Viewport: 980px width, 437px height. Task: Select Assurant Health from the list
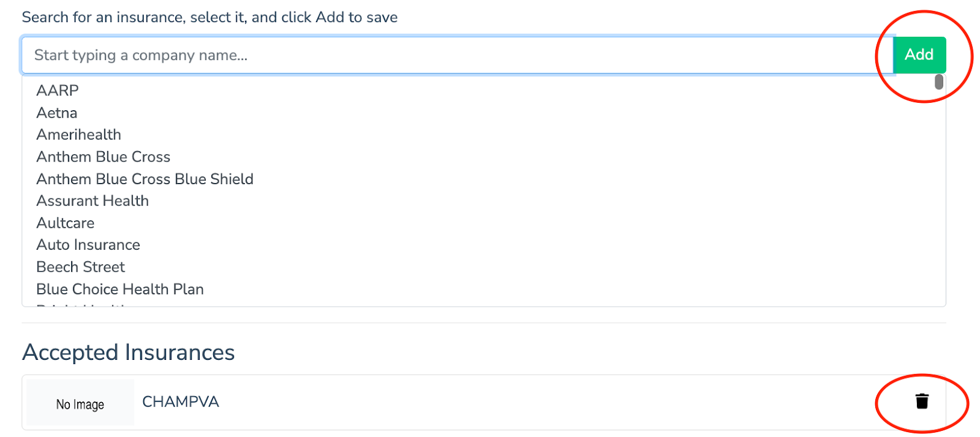pos(92,201)
